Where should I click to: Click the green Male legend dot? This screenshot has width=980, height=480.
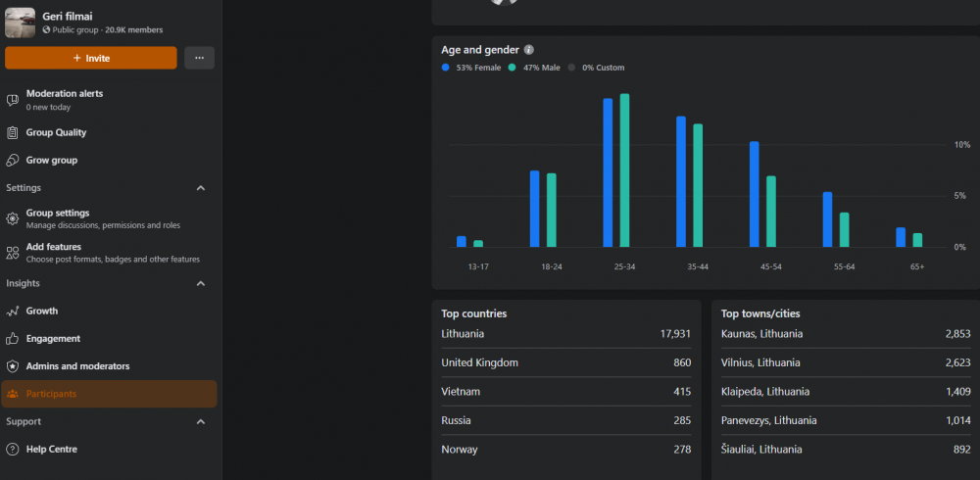coord(513,68)
